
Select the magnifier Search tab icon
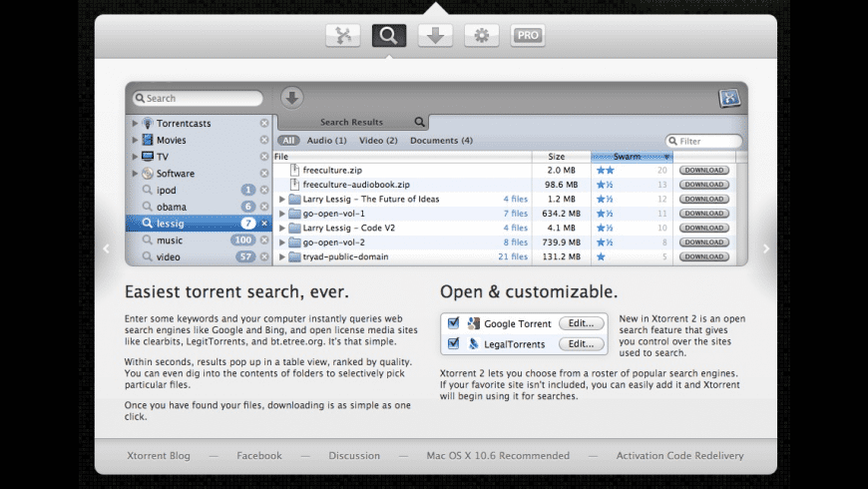389,36
